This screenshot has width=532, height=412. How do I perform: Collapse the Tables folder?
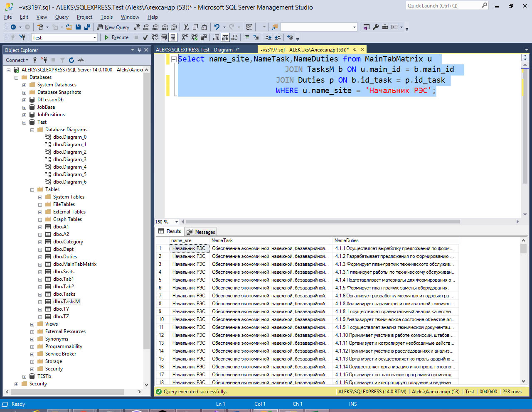pos(32,190)
